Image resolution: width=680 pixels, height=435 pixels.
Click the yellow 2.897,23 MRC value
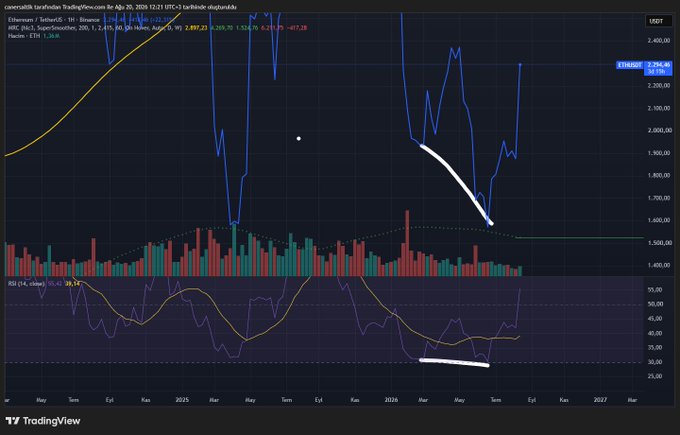pyautogui.click(x=196, y=28)
